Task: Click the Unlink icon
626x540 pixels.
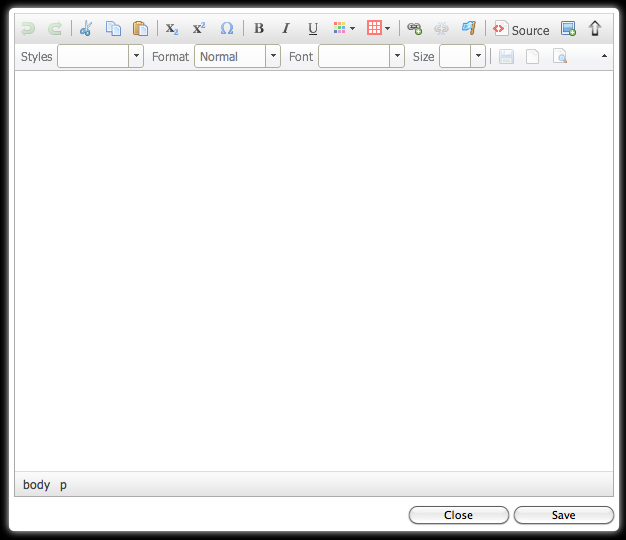Action: [441, 29]
